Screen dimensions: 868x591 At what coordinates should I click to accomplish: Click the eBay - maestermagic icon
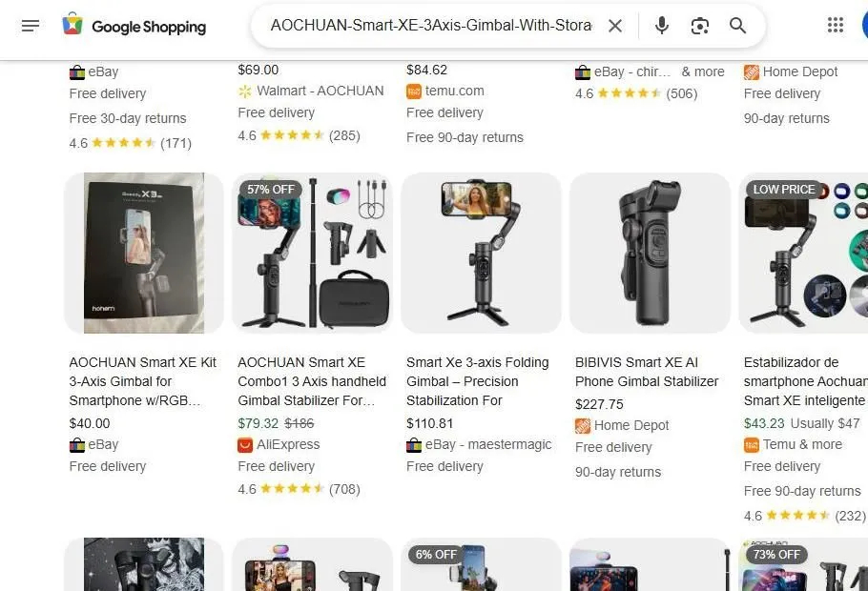point(414,445)
